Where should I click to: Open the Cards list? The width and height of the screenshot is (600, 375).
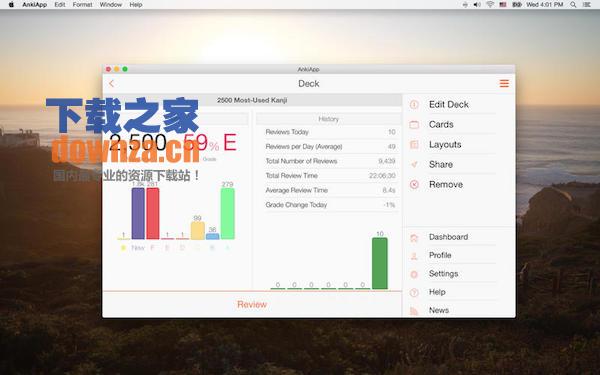coord(441,124)
